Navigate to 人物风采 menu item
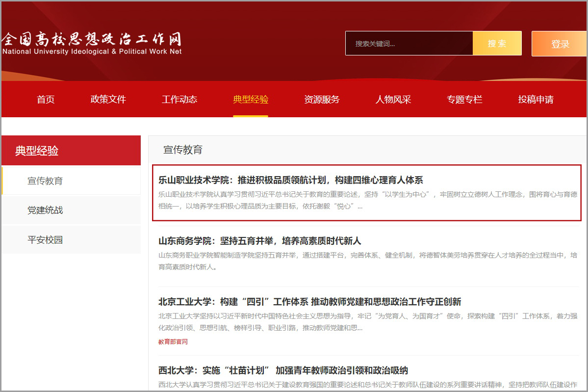Viewport: 588px width, 392px height. point(393,100)
